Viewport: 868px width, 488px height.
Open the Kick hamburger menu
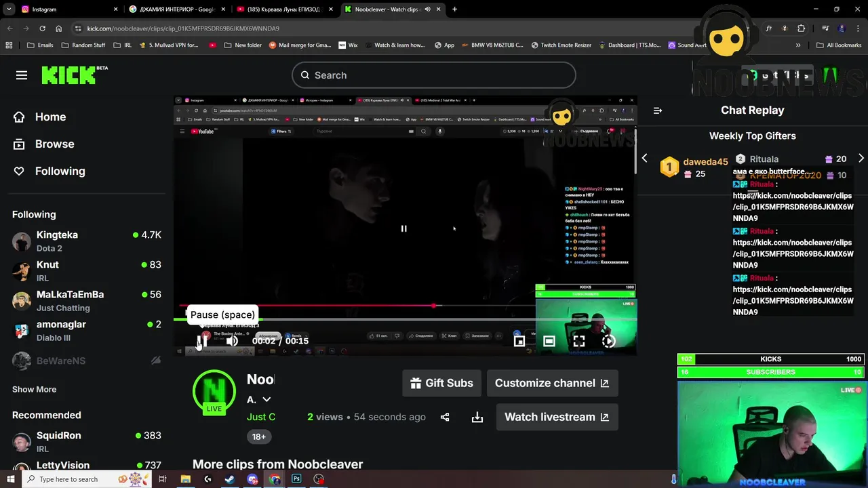coord(22,75)
